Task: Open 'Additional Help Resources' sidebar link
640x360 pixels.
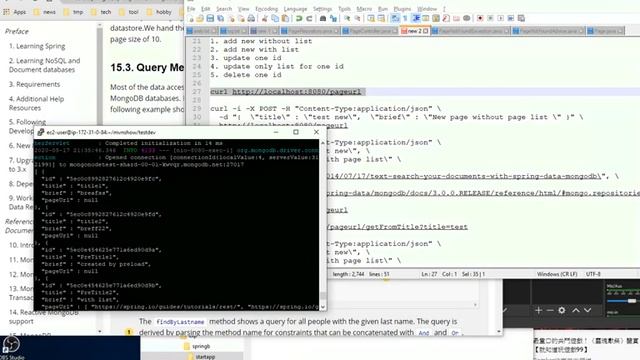Action: coord(36,103)
